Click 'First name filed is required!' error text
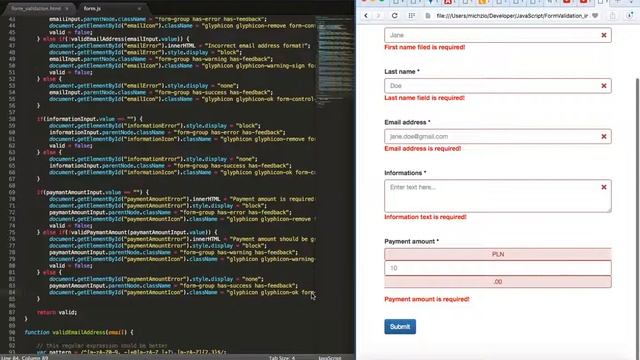The image size is (640, 360). click(x=424, y=47)
